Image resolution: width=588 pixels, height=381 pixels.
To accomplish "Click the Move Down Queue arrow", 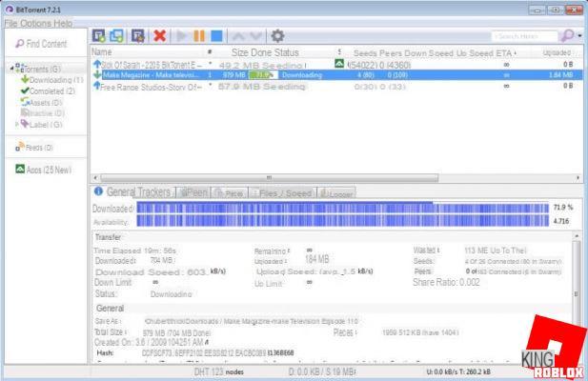I will pos(255,36).
